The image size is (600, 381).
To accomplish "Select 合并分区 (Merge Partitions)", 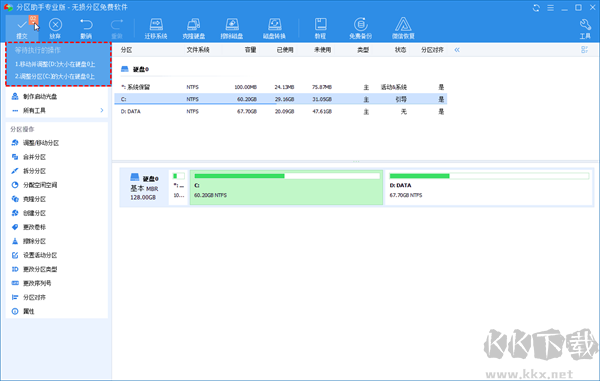I will point(34,157).
